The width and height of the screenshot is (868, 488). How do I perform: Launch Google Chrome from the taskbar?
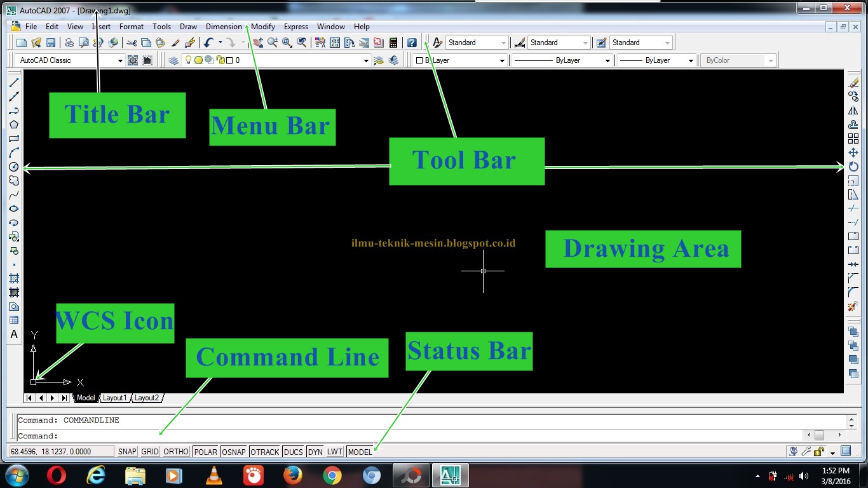[x=332, y=475]
